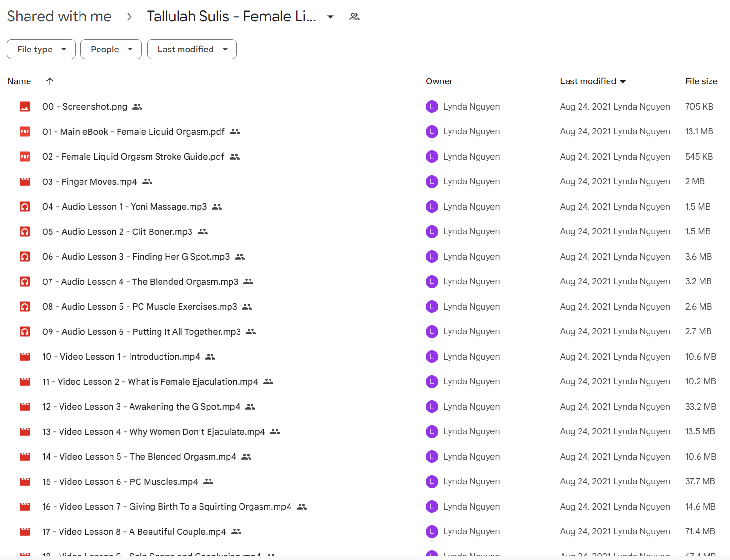Go to Shared with me breadcrumb

pos(60,17)
